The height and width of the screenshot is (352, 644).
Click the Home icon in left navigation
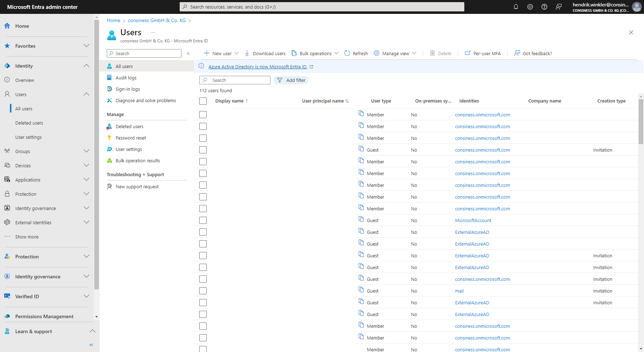(x=7, y=26)
